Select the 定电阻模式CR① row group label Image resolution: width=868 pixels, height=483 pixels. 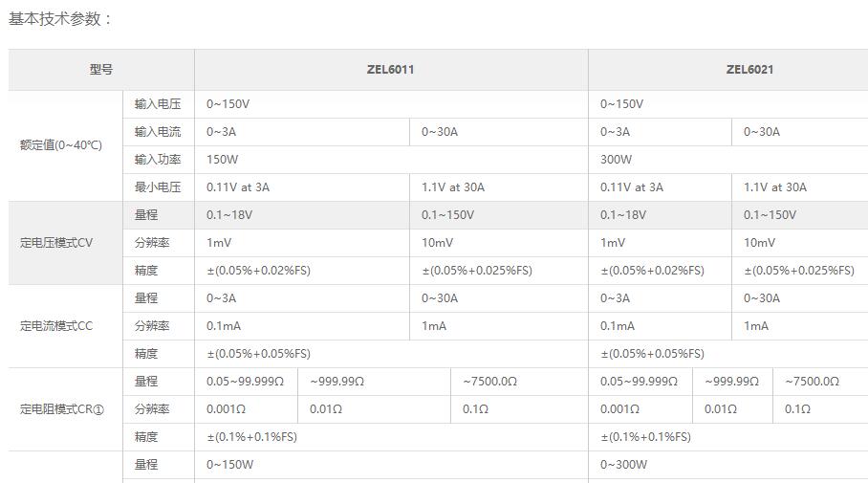coord(61,409)
